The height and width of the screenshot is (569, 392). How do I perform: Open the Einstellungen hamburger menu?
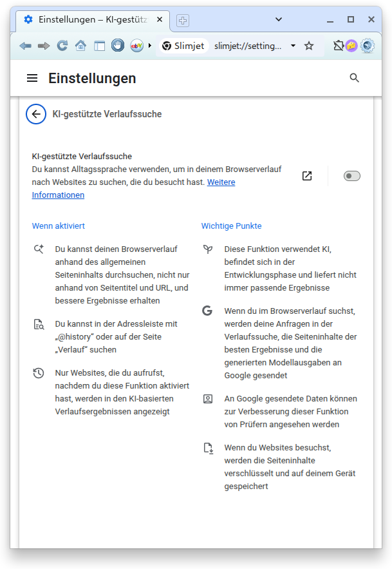[32, 78]
